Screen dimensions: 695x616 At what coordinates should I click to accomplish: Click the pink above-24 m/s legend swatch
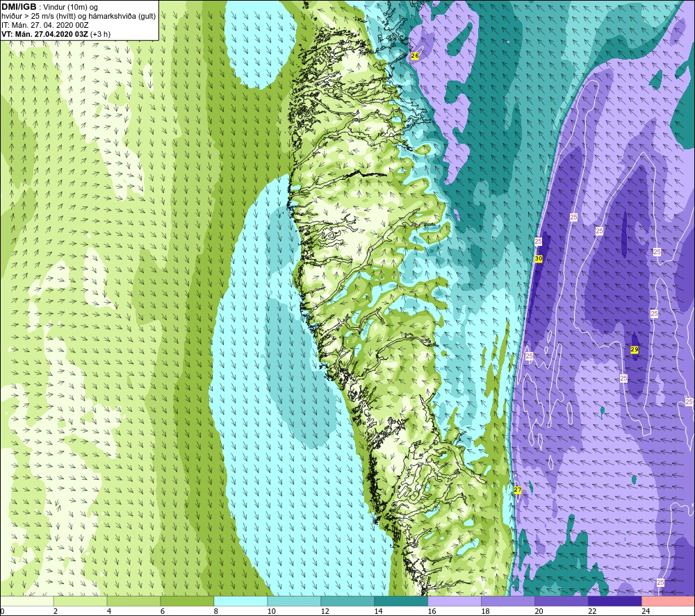click(x=668, y=601)
